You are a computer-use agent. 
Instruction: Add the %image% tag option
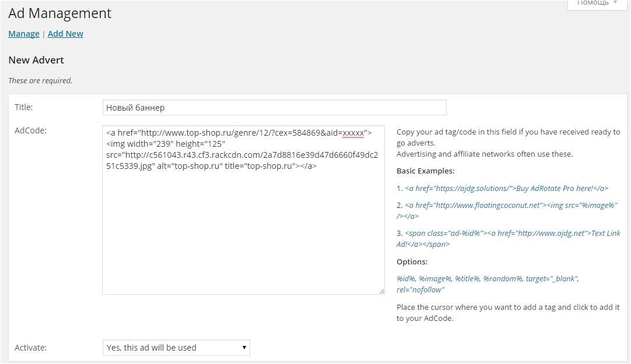tap(435, 279)
